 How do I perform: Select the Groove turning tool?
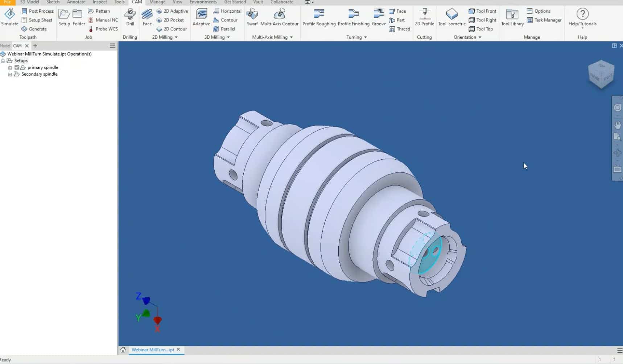pyautogui.click(x=379, y=17)
